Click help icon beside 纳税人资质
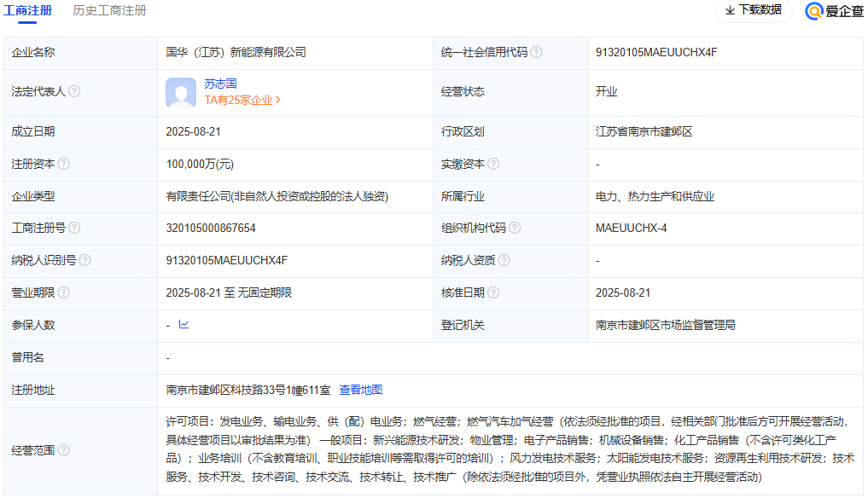Image resolution: width=868 pixels, height=498 pixels. tap(504, 261)
